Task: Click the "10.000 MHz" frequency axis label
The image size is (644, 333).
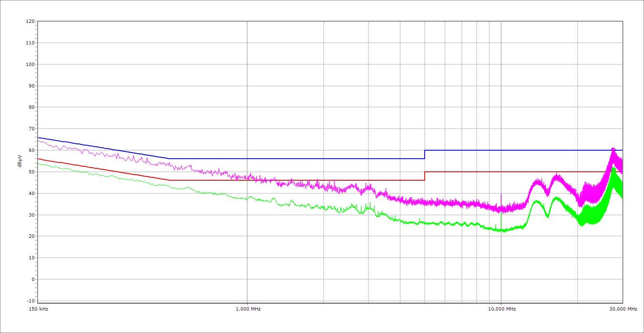Action: point(502,309)
